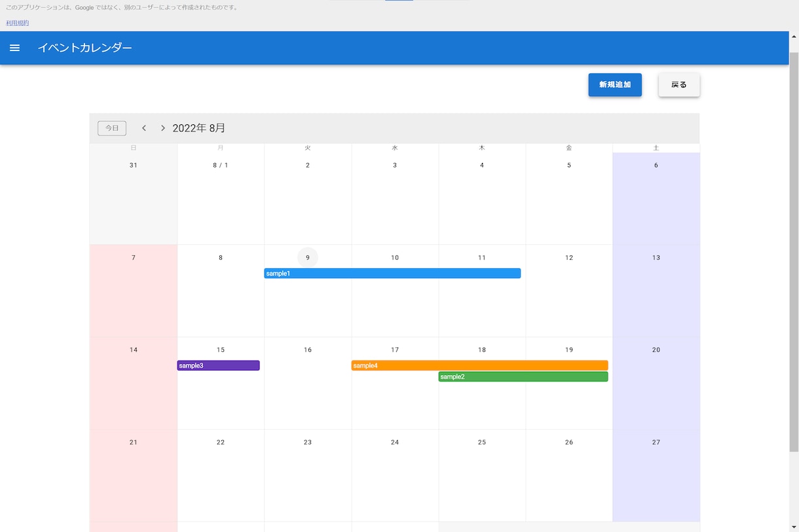Go to previous month with left chevron
Screen dimensions: 799x532
point(144,128)
